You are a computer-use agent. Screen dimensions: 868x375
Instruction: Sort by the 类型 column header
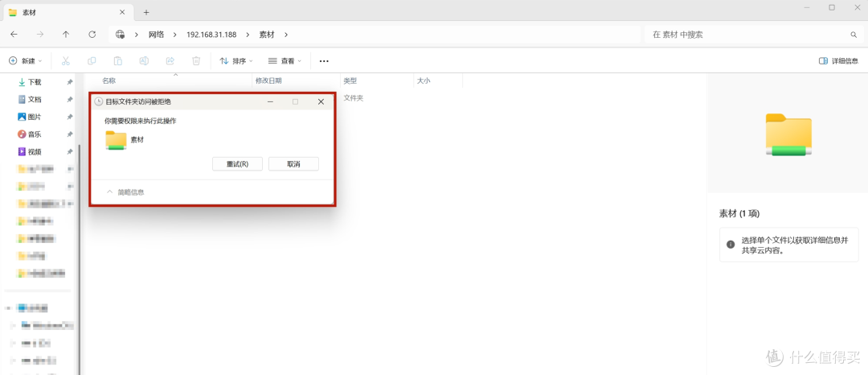pos(350,80)
